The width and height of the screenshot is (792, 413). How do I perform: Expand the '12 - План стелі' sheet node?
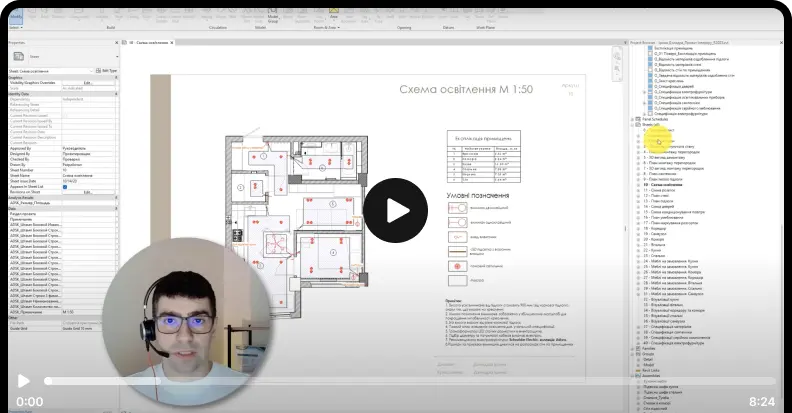[638, 196]
